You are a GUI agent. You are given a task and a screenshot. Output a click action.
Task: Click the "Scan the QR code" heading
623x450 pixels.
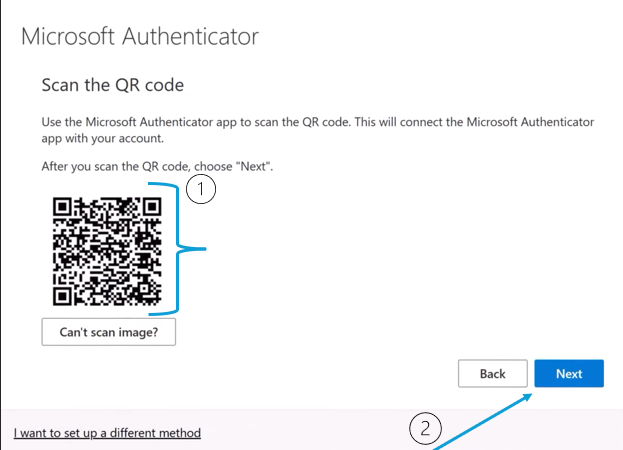pyautogui.click(x=112, y=86)
